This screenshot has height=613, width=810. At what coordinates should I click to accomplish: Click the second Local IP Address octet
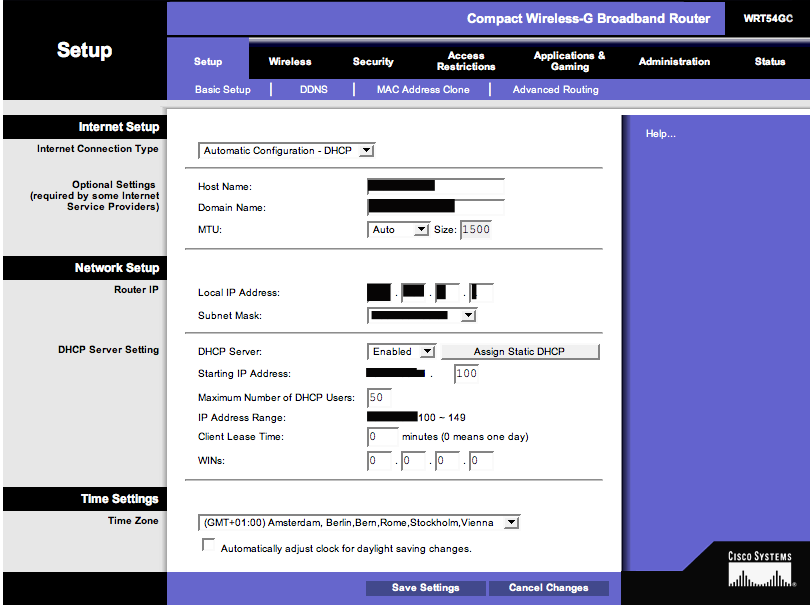tap(413, 292)
